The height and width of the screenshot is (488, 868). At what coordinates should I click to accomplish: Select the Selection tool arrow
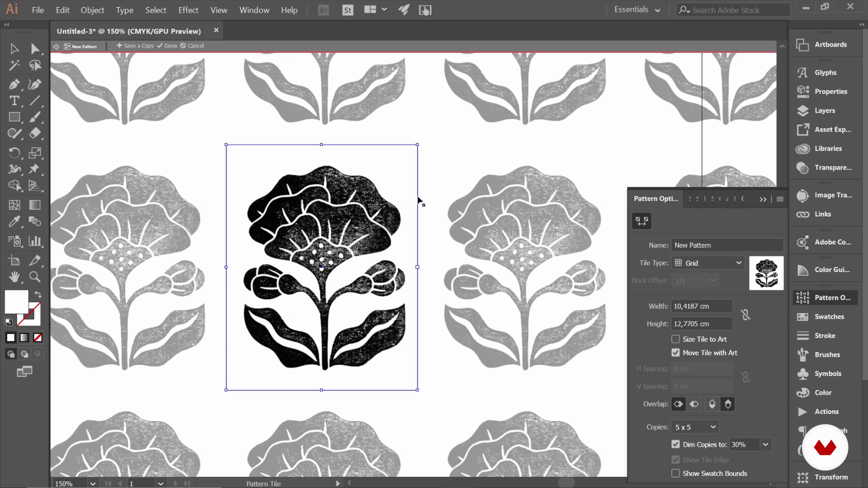coord(14,49)
